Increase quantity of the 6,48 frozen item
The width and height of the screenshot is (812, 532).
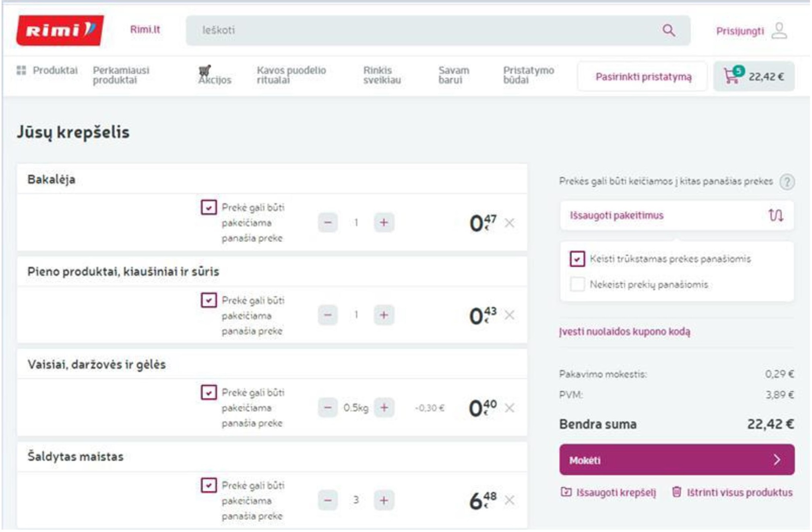384,500
